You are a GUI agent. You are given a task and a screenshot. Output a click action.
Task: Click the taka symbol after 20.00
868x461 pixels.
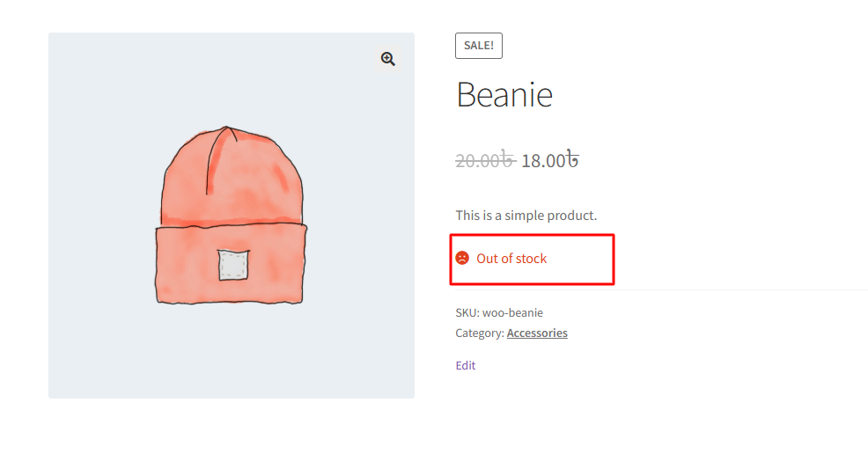pos(509,160)
